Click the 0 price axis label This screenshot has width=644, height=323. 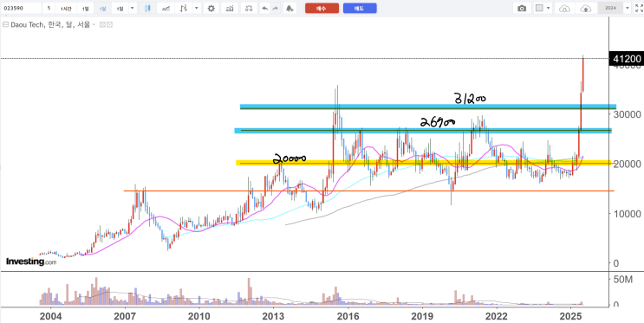(x=615, y=263)
